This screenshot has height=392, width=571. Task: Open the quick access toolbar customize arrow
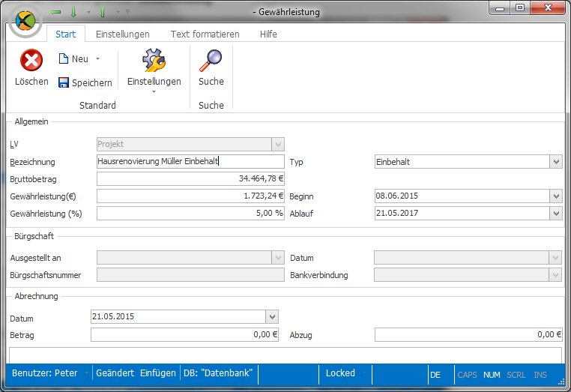[x=128, y=12]
